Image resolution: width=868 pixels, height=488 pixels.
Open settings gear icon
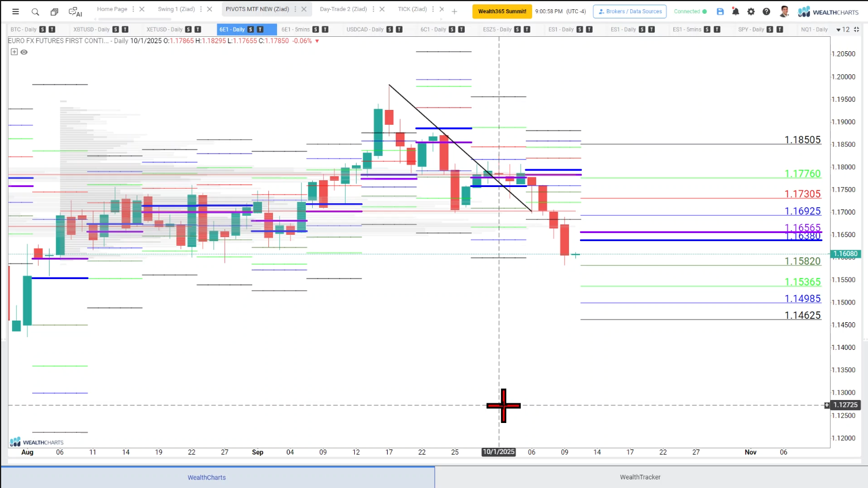[751, 12]
